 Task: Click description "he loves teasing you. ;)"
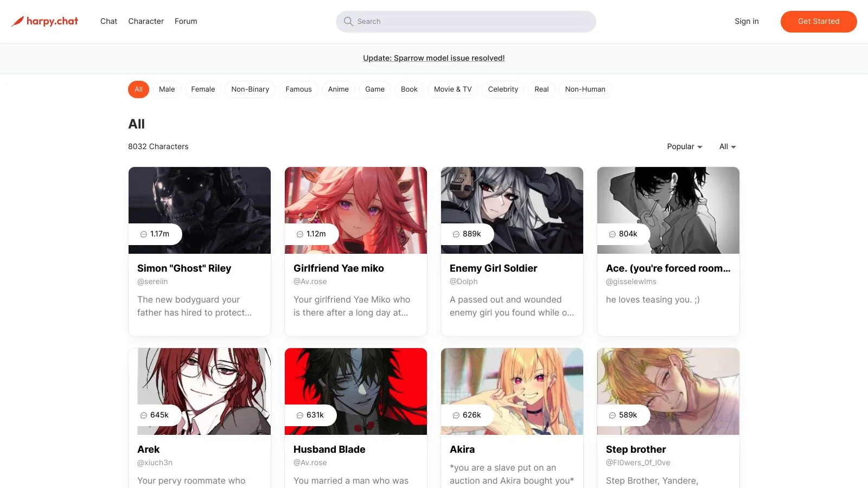[x=653, y=299]
